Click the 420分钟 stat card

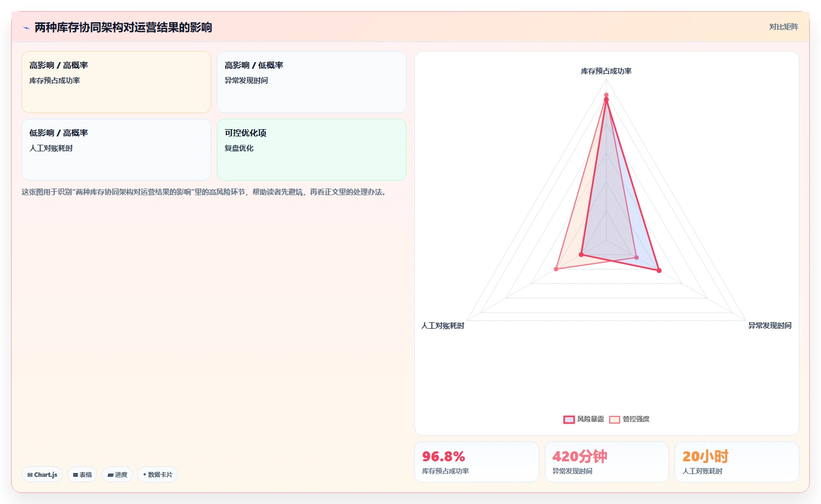tap(607, 462)
